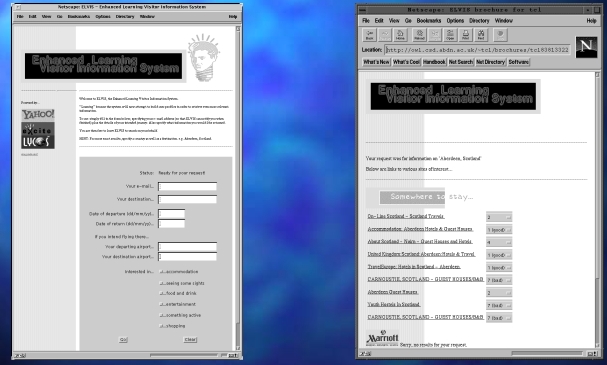
Task: Click the Find binoculars icon
Action: tap(481, 35)
